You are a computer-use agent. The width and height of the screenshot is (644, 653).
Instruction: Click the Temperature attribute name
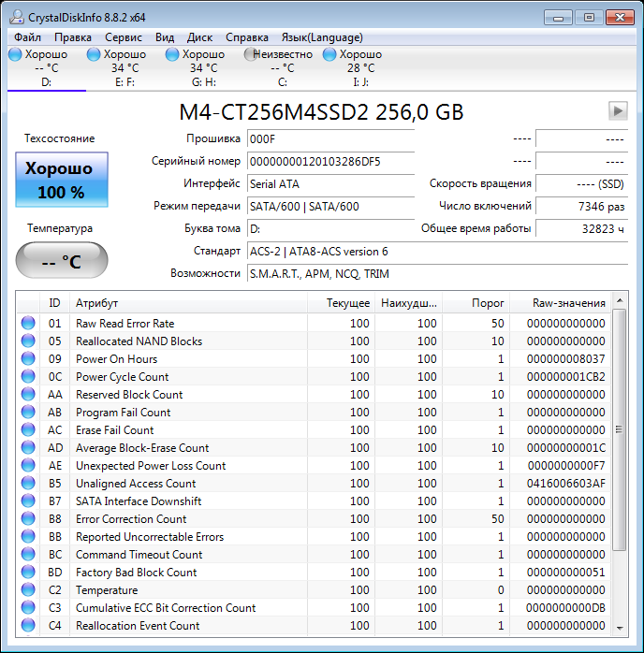point(107,590)
